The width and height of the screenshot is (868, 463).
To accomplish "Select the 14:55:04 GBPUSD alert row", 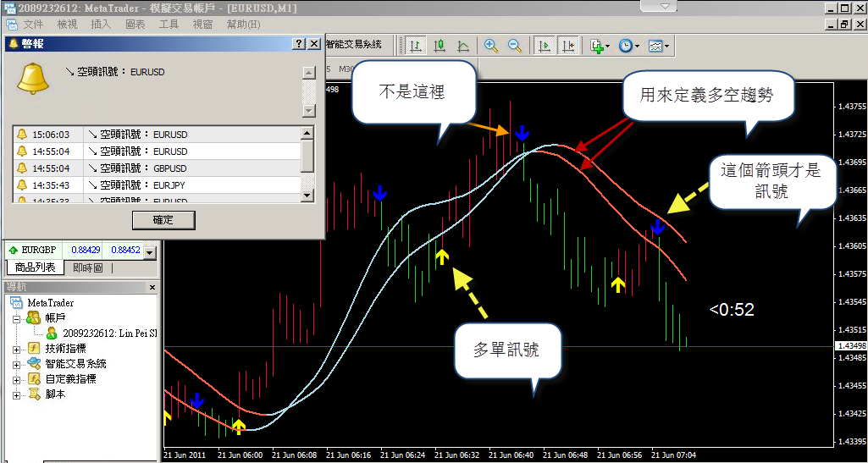I will [157, 168].
